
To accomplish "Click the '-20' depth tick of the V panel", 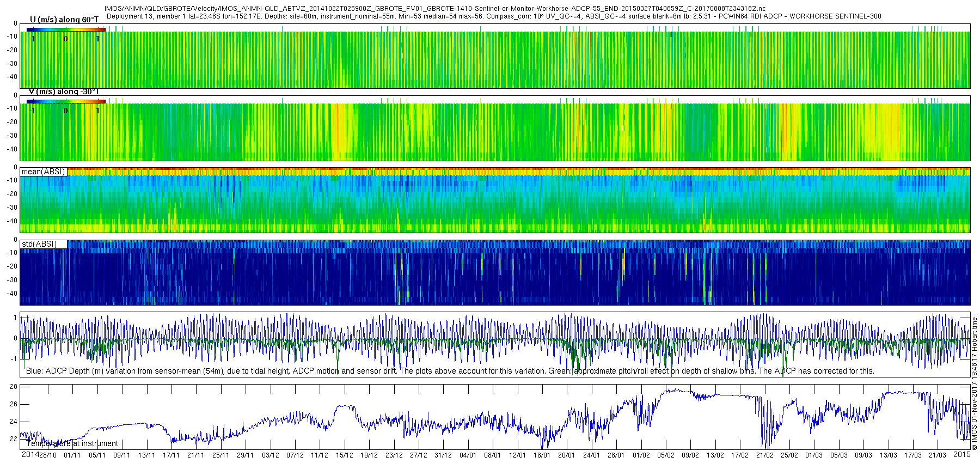I will coord(12,122).
